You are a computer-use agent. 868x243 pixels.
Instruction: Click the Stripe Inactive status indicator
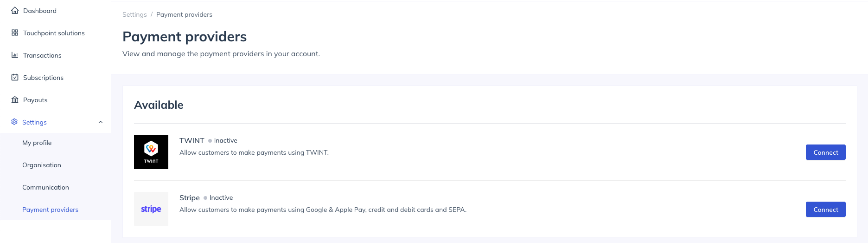(x=218, y=197)
